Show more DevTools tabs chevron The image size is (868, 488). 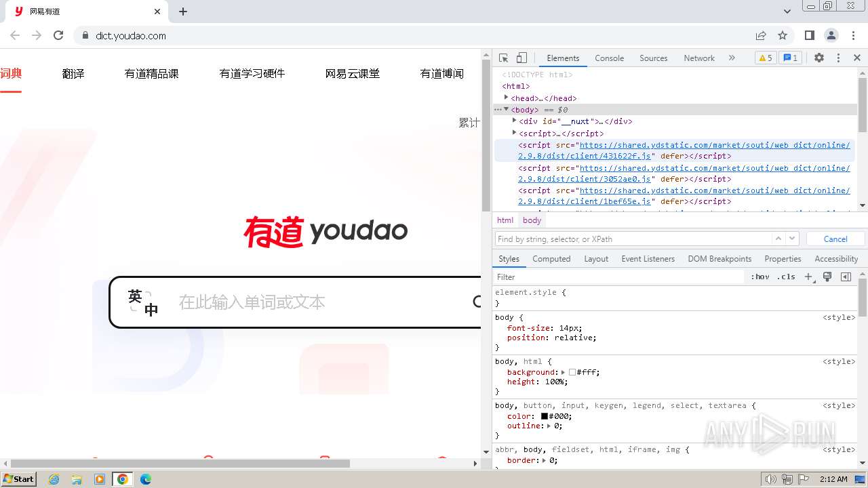tap(732, 58)
